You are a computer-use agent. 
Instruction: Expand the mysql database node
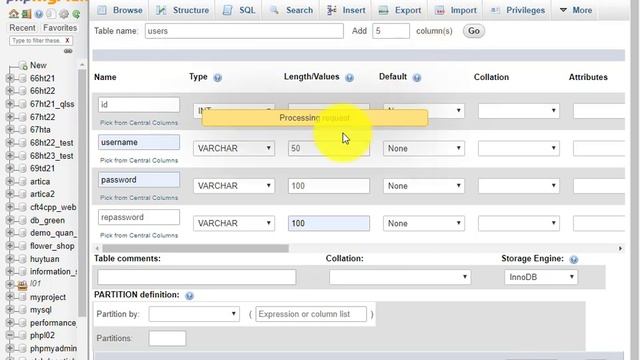coord(10,310)
